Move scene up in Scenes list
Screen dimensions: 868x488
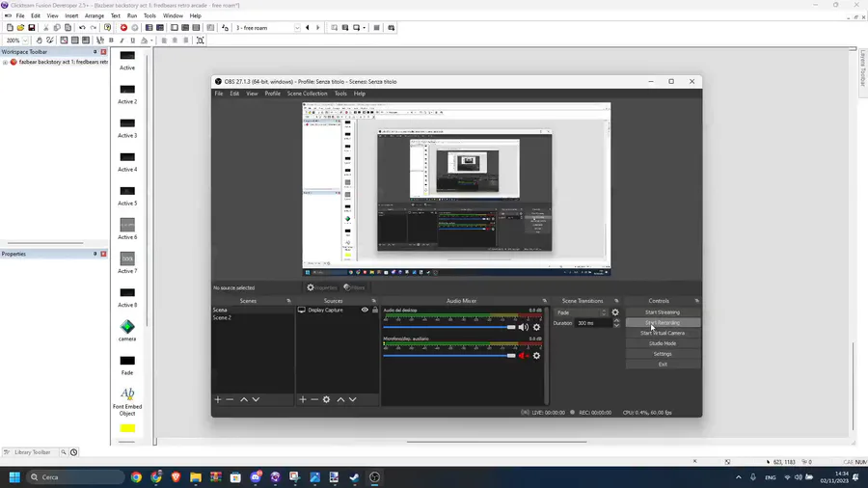(244, 399)
